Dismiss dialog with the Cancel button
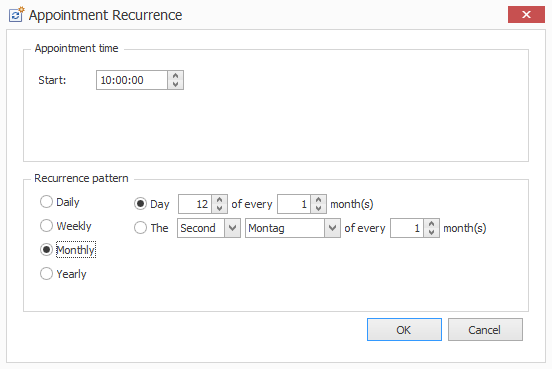Screen dimensions: 552x369 pyautogui.click(x=485, y=330)
